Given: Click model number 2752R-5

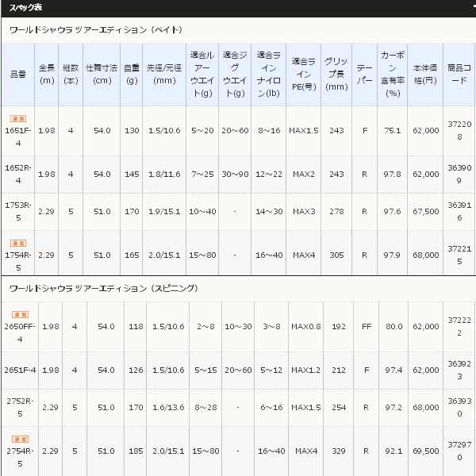Looking at the screenshot, I should 20,407.
